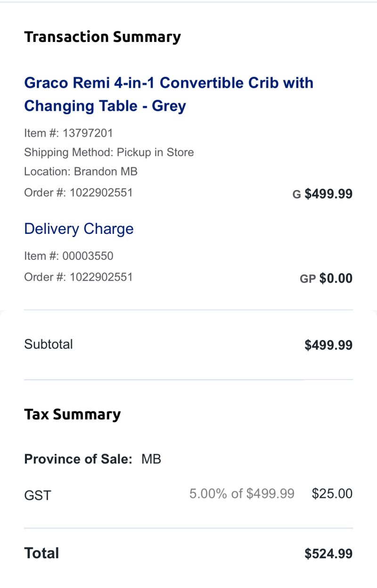Screen dimensions: 377x588
Task: Select the subtotal amount value
Action: pyautogui.click(x=328, y=345)
